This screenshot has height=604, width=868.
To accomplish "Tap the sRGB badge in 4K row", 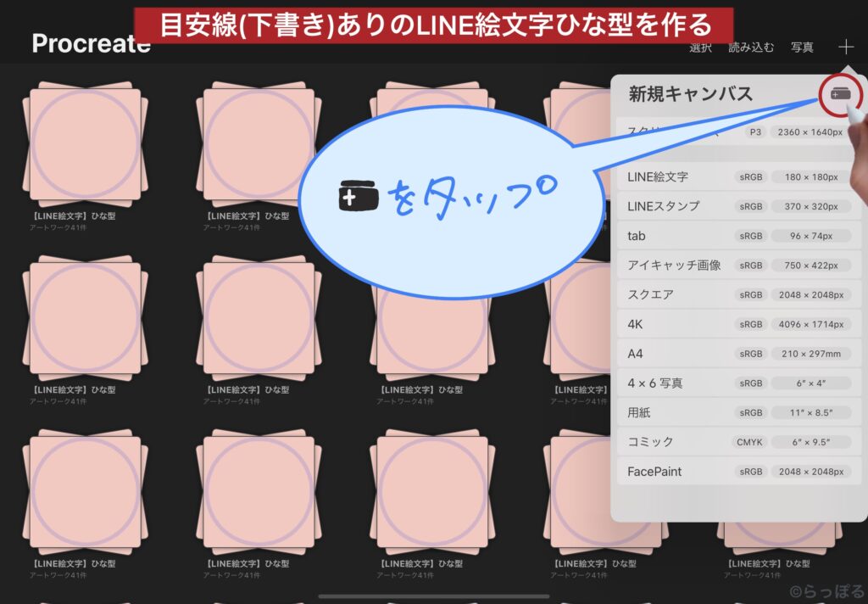I will click(x=751, y=324).
